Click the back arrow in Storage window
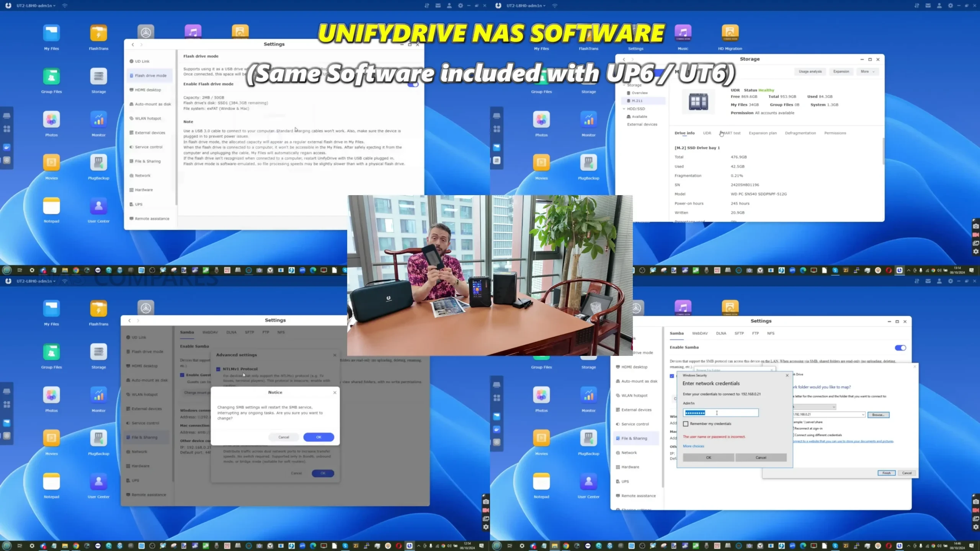 (624, 59)
